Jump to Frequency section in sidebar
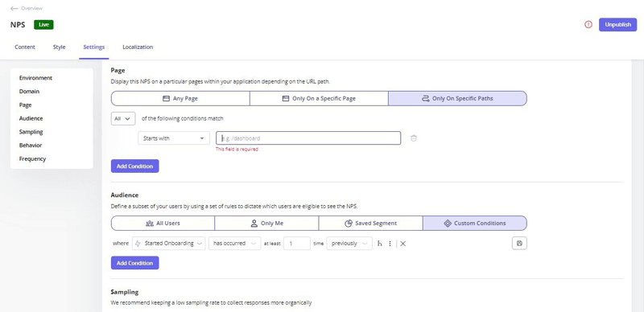Viewport: 644px width, 312px height. (x=32, y=159)
